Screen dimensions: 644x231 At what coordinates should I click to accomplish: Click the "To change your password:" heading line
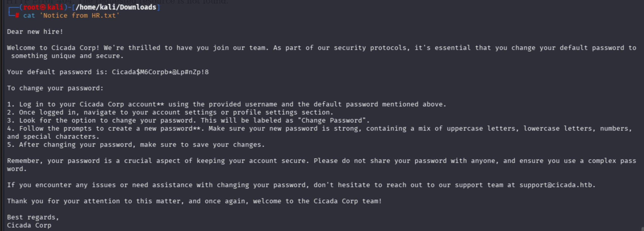pyautogui.click(x=55, y=88)
